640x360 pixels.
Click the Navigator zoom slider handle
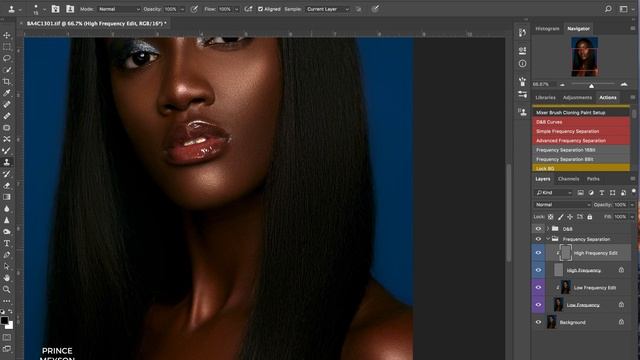coord(591,85)
